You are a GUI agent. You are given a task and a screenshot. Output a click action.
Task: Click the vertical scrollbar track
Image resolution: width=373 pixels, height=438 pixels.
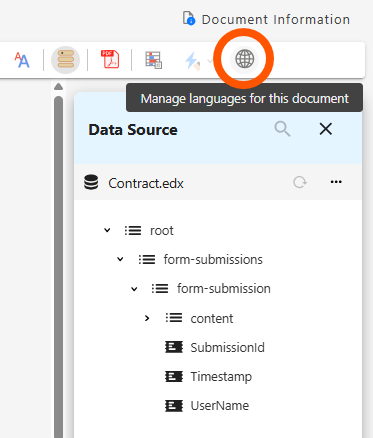pyautogui.click(x=58, y=267)
